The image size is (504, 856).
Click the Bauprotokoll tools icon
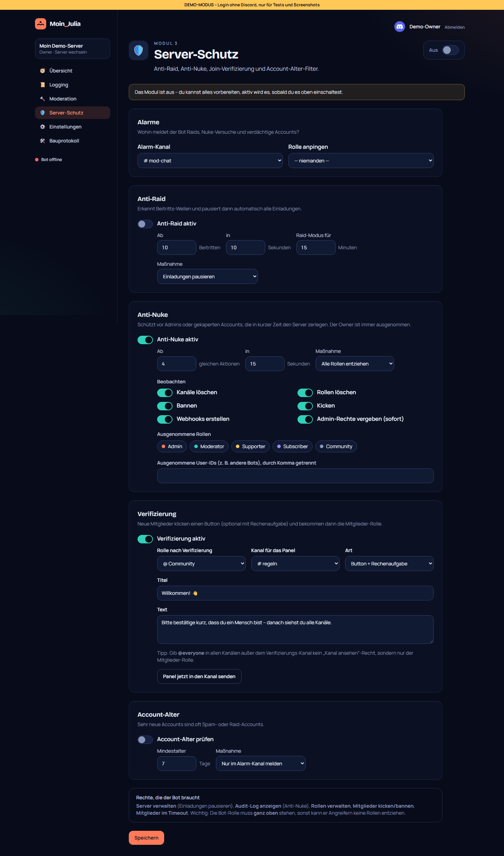[43, 141]
